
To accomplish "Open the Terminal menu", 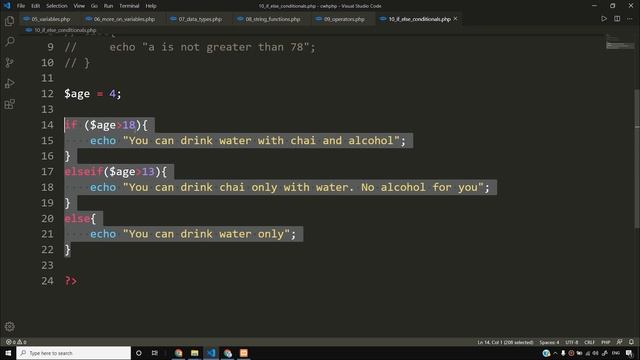I will point(129,6).
